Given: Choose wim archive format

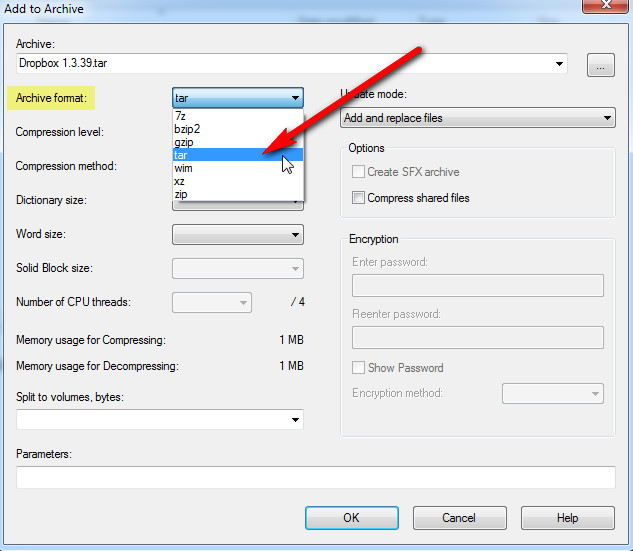Looking at the screenshot, I should tap(238, 168).
